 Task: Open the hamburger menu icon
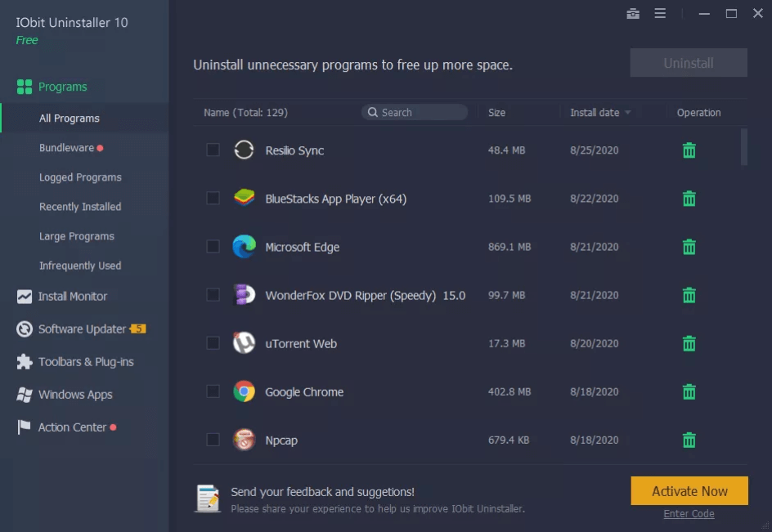(660, 13)
